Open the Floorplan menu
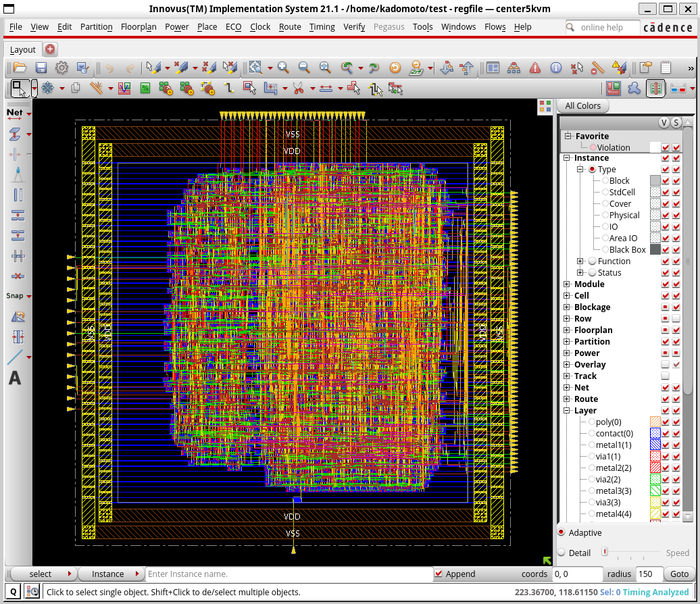The width and height of the screenshot is (700, 604). (x=139, y=27)
